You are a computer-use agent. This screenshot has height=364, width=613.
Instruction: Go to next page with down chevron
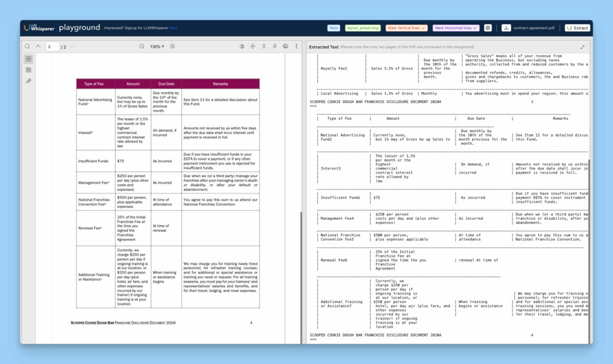[72, 47]
